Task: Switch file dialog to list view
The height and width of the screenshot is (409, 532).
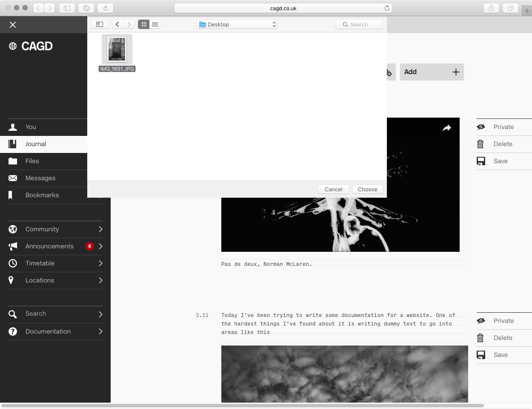Action: point(155,24)
